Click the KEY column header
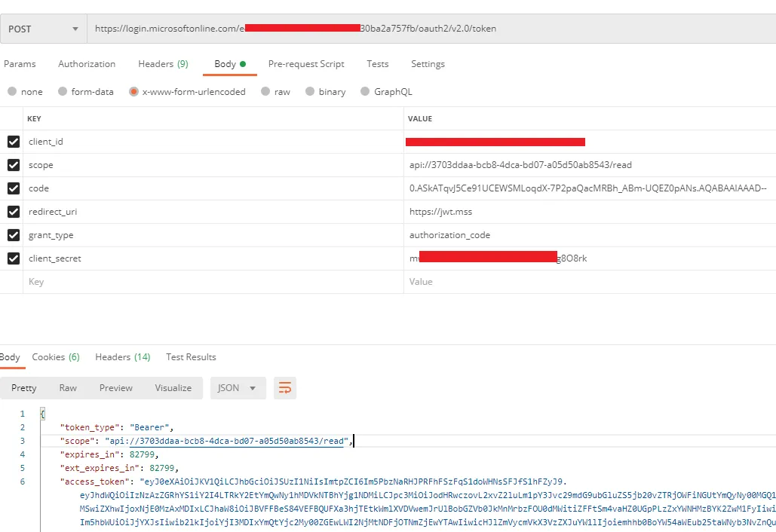This screenshot has height=532, width=776. coord(34,118)
